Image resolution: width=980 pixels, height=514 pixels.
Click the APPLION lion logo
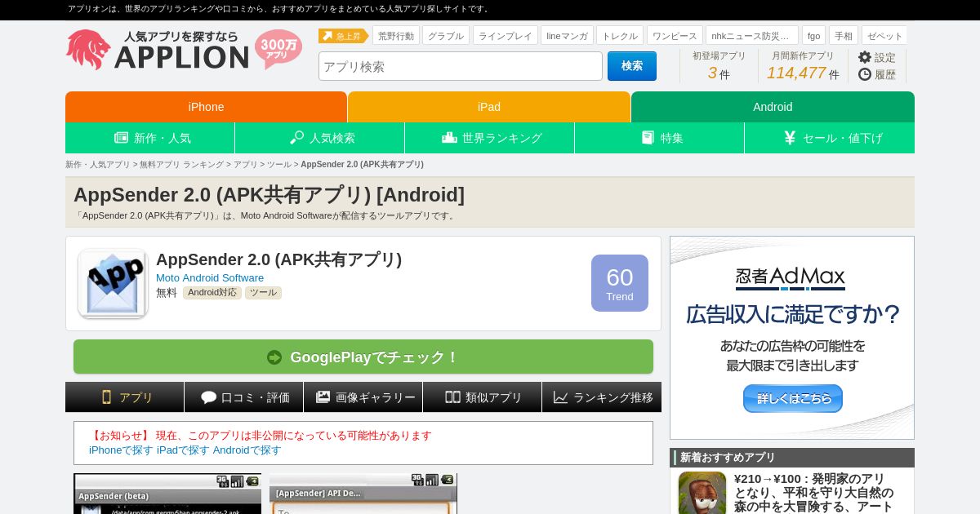point(88,49)
